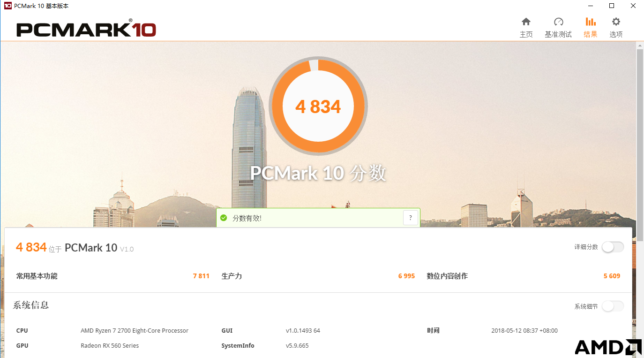Click the 6 995 score value
The height and width of the screenshot is (358, 644).
(406, 276)
